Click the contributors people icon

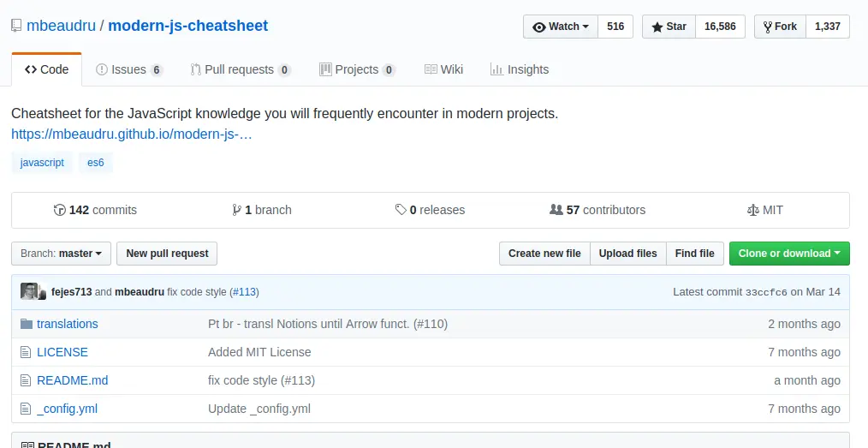pyautogui.click(x=556, y=210)
